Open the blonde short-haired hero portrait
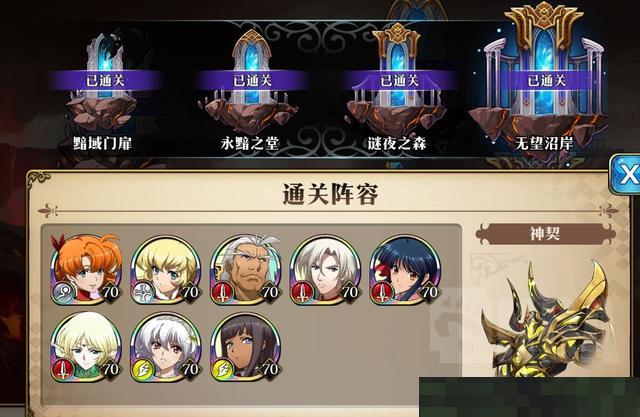640x417 pixels. (166, 270)
